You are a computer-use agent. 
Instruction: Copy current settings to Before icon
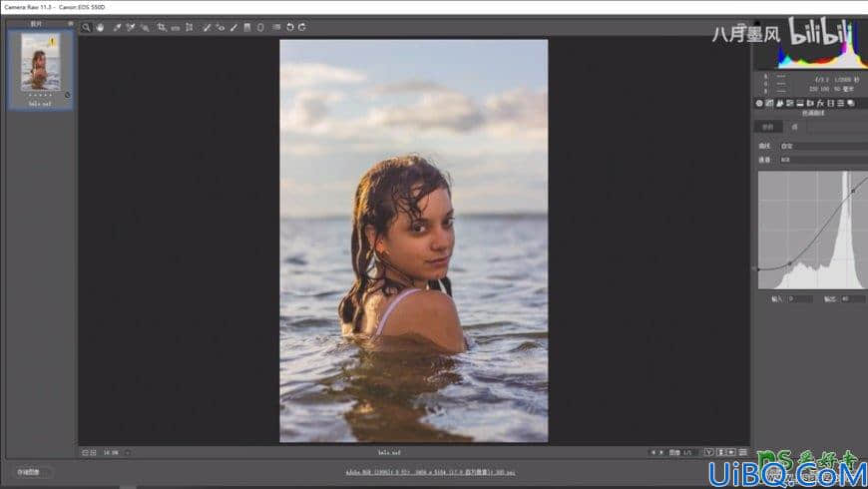pyautogui.click(x=731, y=452)
